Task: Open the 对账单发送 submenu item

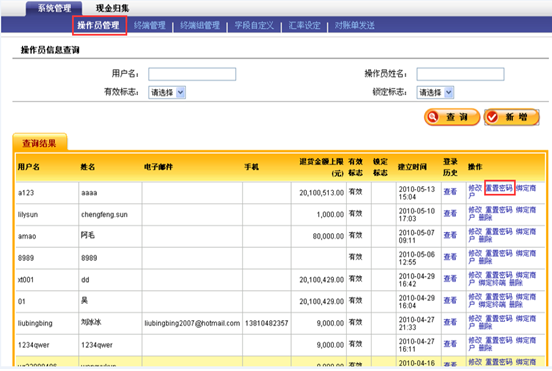Action: [x=355, y=25]
